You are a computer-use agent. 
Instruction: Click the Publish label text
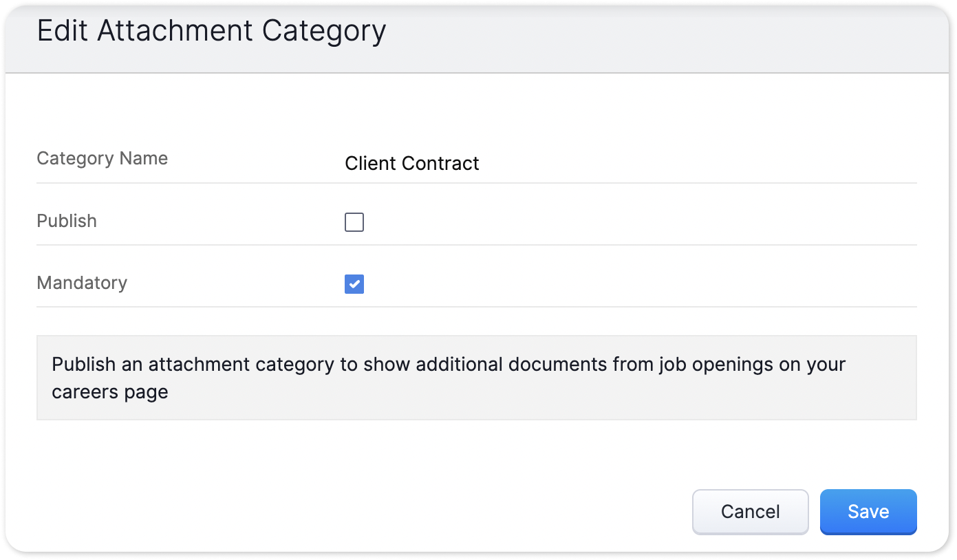coord(67,221)
